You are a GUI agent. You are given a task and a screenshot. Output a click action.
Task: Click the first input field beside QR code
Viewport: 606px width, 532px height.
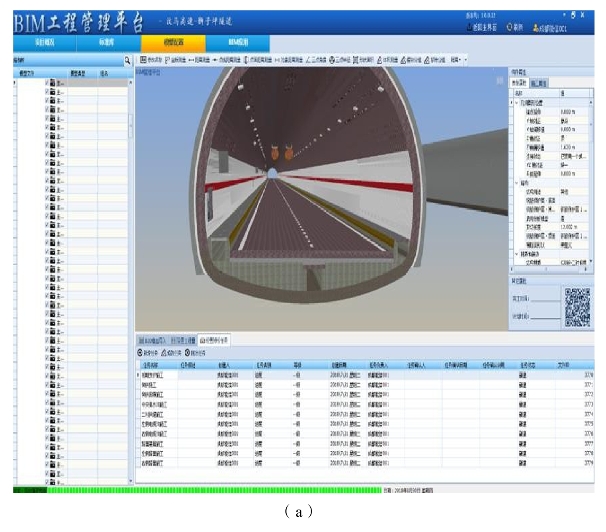click(545, 298)
